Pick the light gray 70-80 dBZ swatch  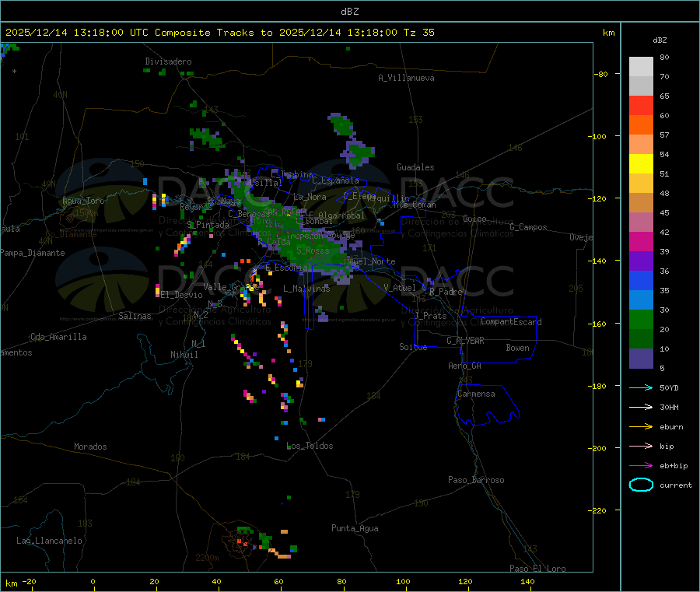[x=641, y=67]
